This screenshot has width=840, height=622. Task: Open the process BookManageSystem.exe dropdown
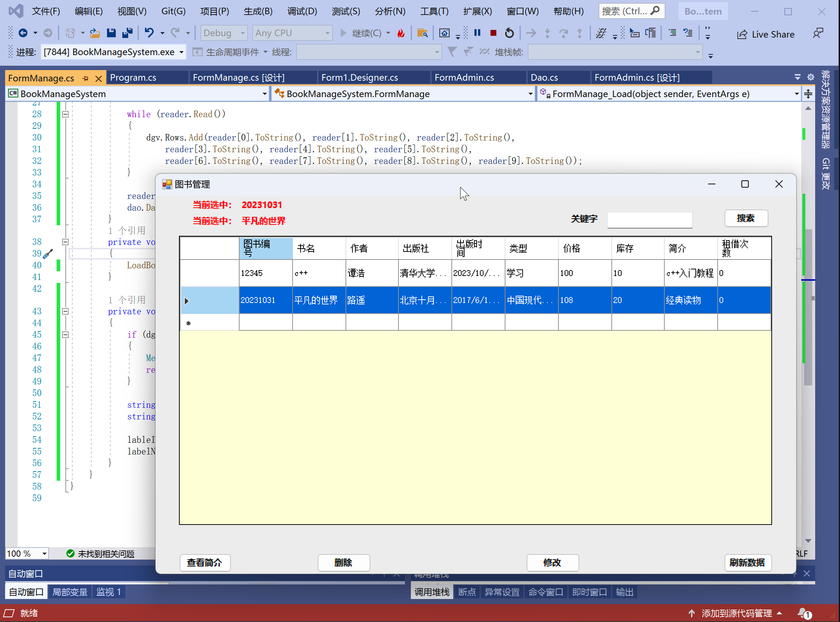coord(182,52)
